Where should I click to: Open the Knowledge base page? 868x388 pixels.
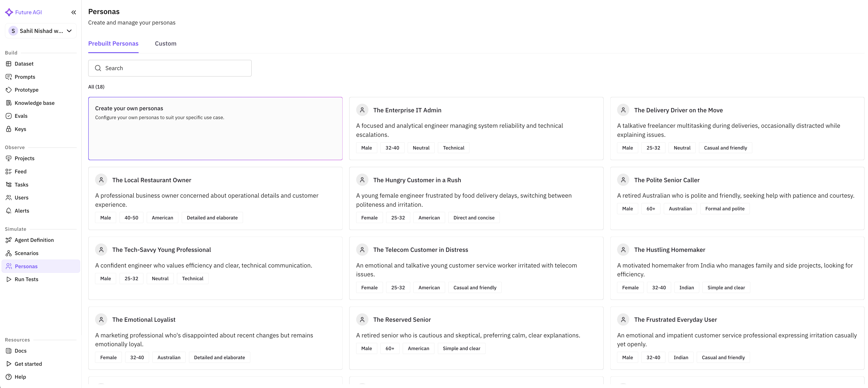(x=34, y=103)
